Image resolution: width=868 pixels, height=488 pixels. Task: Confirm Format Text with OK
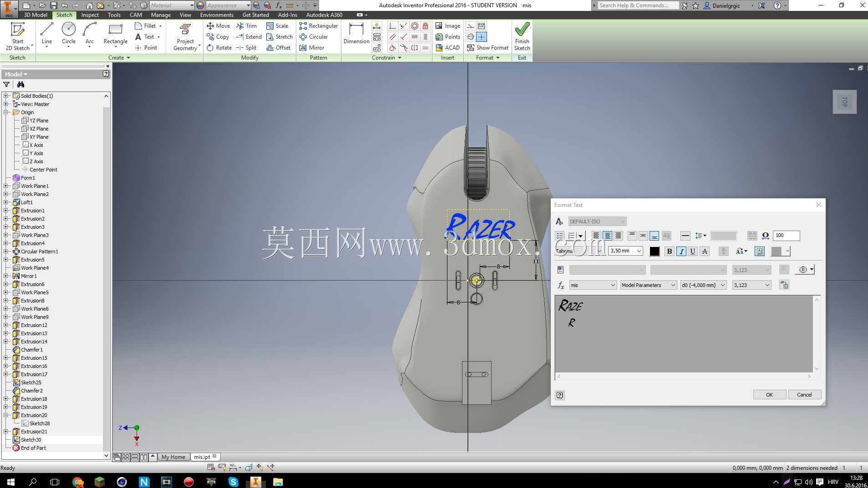pyautogui.click(x=769, y=395)
